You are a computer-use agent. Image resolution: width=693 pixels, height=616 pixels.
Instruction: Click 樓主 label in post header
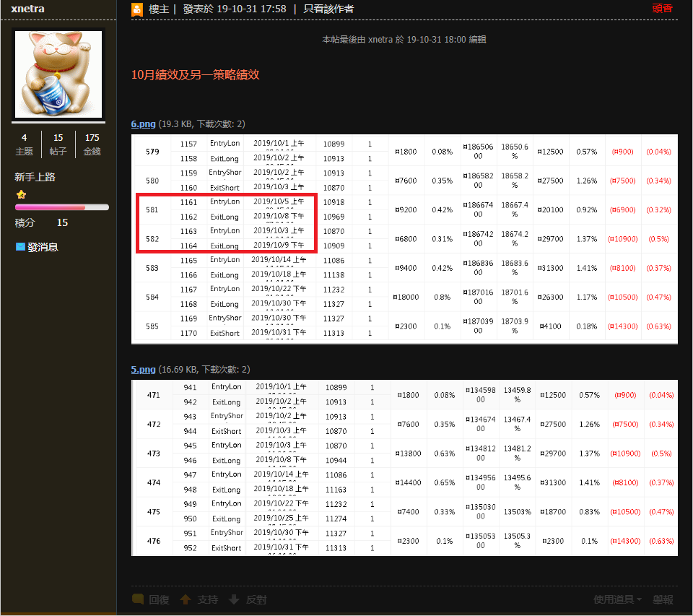(159, 9)
